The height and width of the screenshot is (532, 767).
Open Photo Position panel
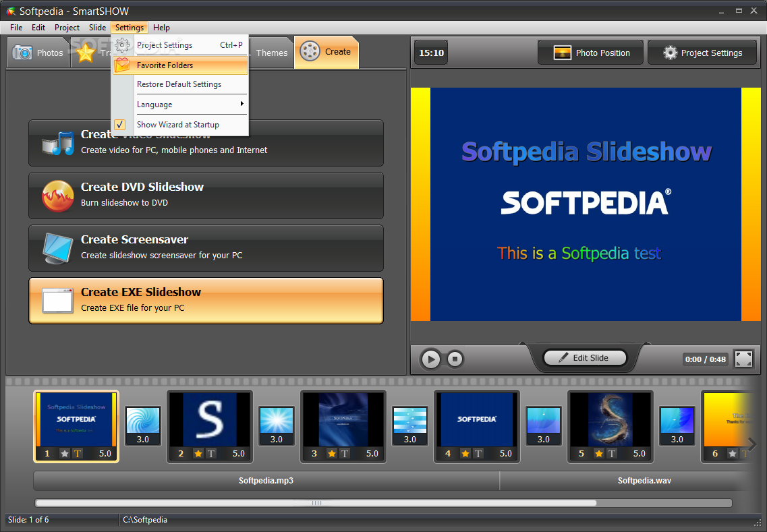point(590,53)
